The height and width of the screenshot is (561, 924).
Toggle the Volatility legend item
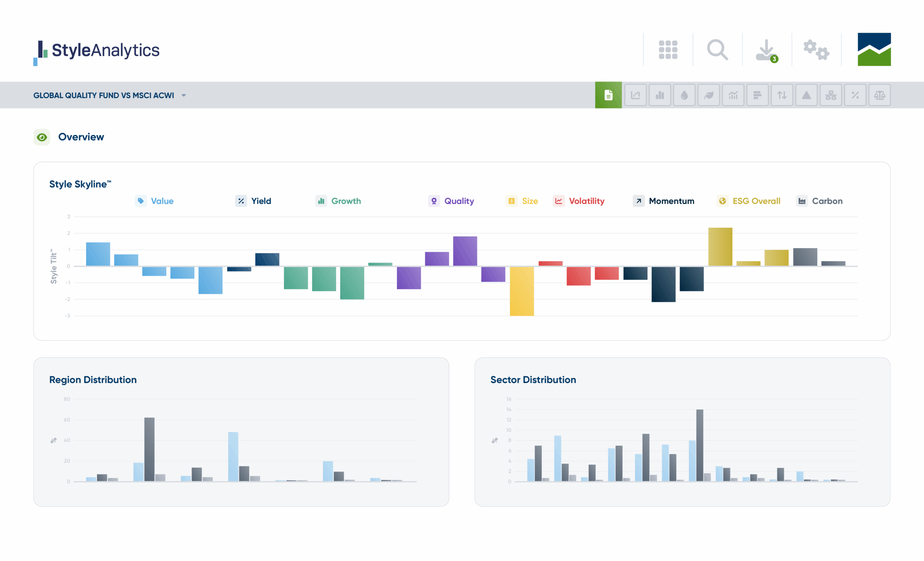tap(586, 201)
